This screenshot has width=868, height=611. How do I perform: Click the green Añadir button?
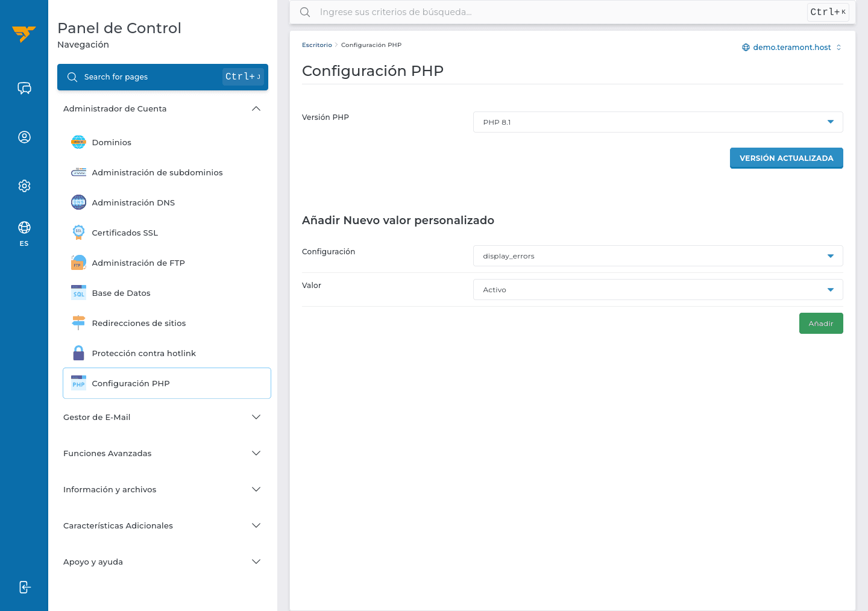pos(821,324)
